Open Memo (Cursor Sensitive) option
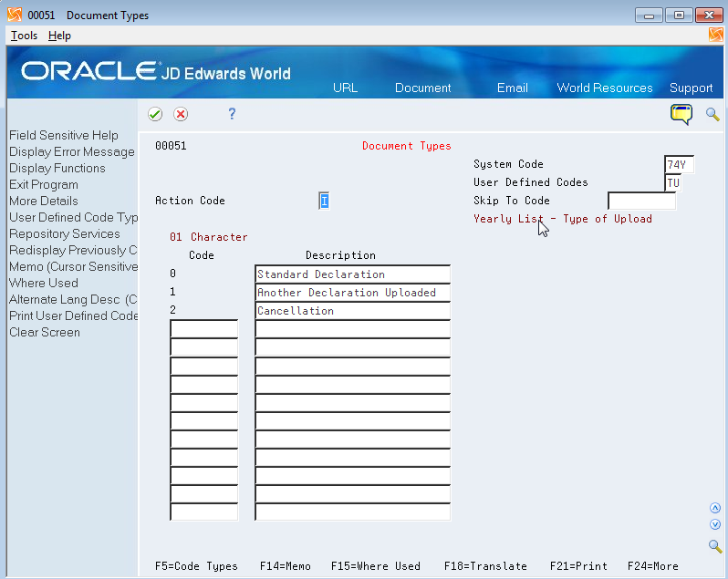 [73, 267]
